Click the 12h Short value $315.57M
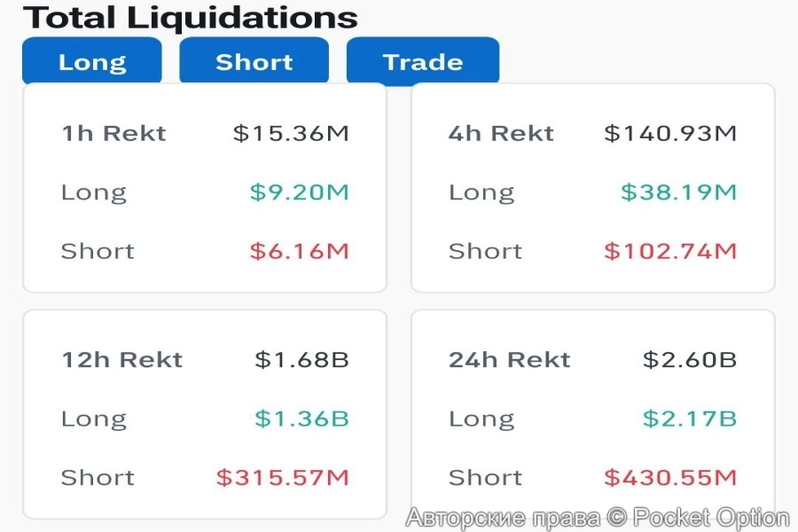 (283, 478)
